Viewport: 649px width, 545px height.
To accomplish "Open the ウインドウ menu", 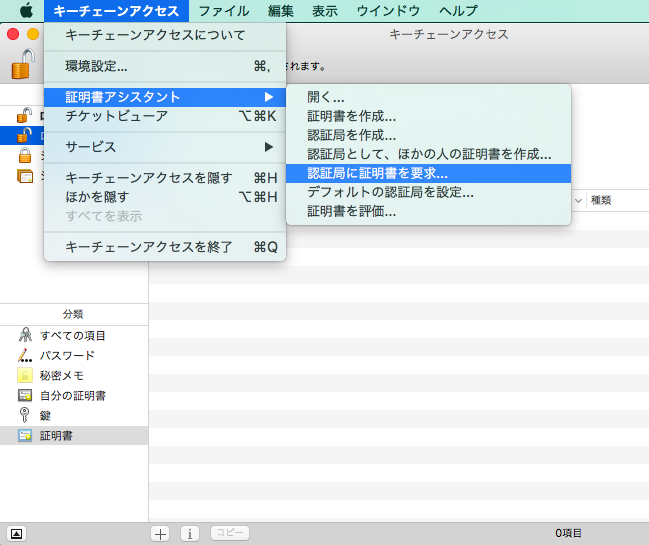I will [x=388, y=11].
